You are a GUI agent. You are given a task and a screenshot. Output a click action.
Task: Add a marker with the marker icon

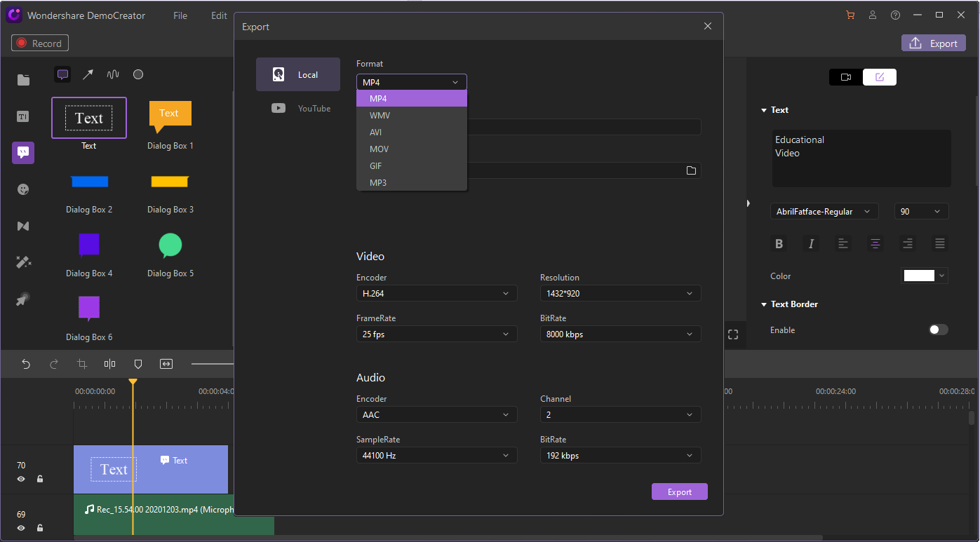point(138,364)
